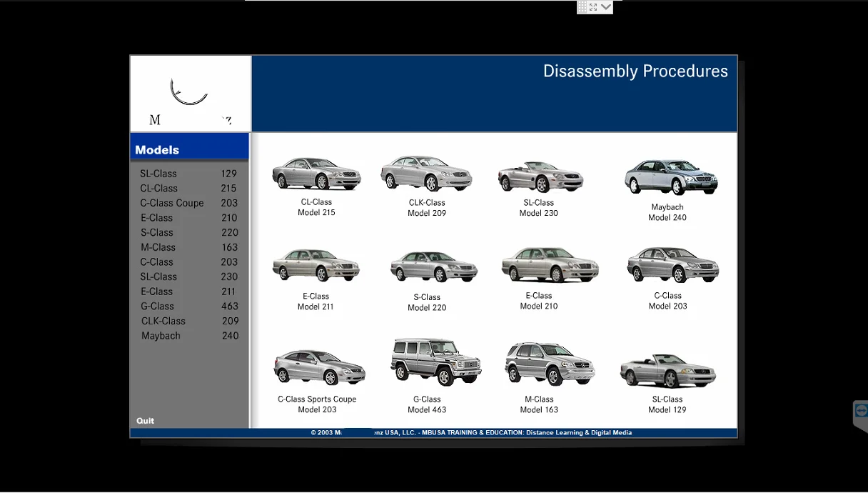868x493 pixels.
Task: Click the Maybach Model 240 car image
Action: pos(671,176)
